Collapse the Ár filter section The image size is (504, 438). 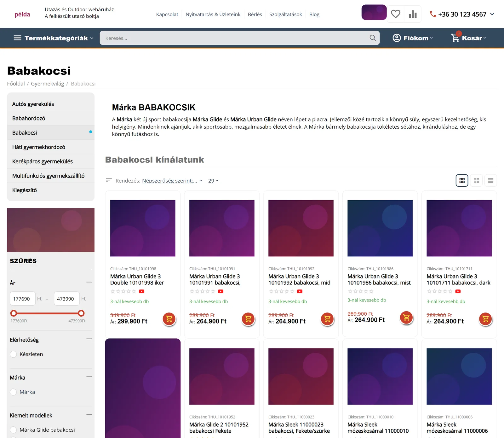coord(89,282)
